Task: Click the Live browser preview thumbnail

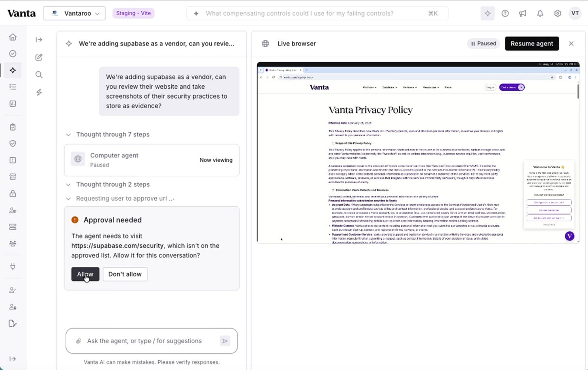Action: click(x=418, y=153)
